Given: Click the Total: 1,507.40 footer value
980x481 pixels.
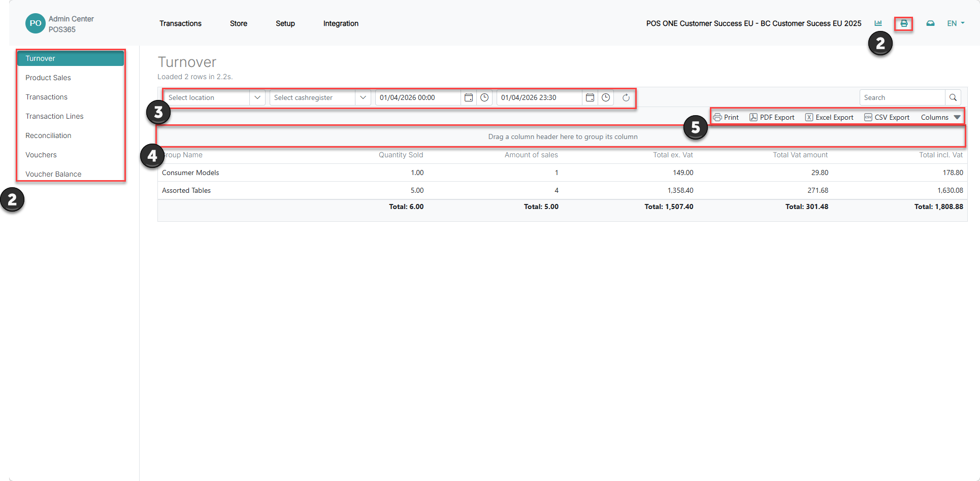Looking at the screenshot, I should (x=669, y=207).
